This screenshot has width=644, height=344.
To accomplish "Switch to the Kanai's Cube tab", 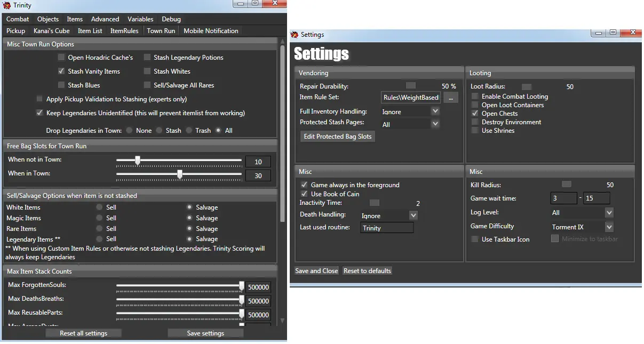I will tap(51, 31).
